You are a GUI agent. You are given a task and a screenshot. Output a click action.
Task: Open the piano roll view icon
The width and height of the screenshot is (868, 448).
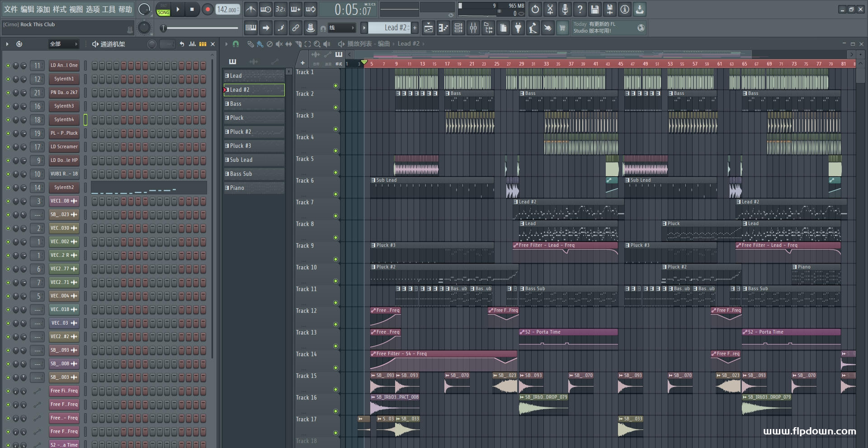tap(443, 28)
